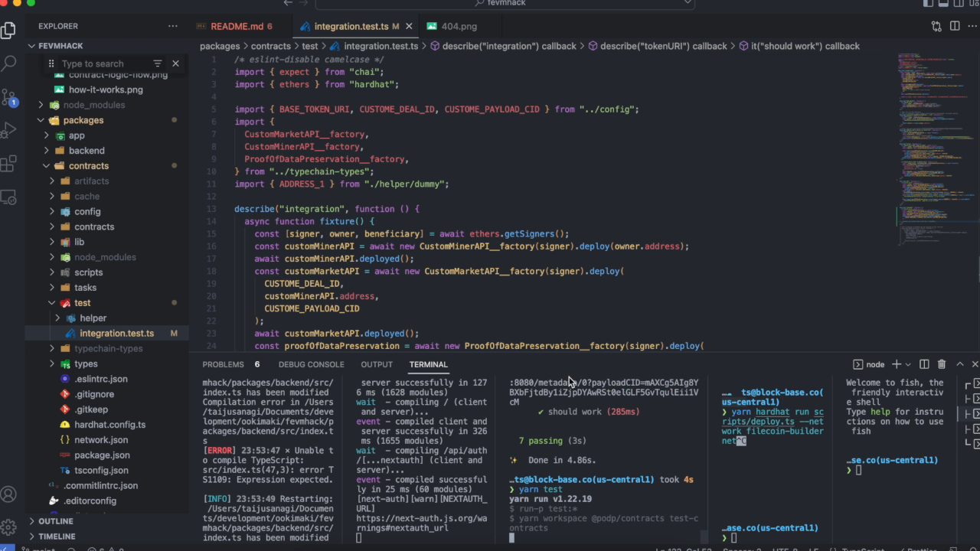Maximize the terminal panel with chevron

[959, 364]
